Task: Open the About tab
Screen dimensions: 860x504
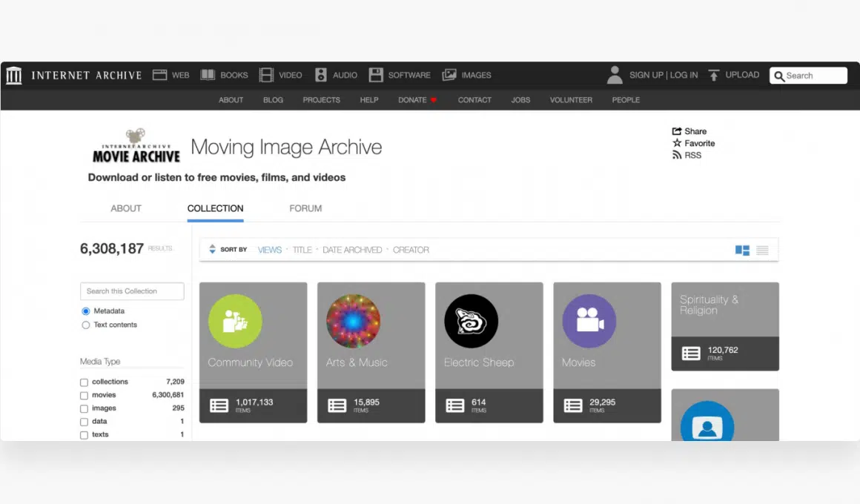Action: pos(126,208)
